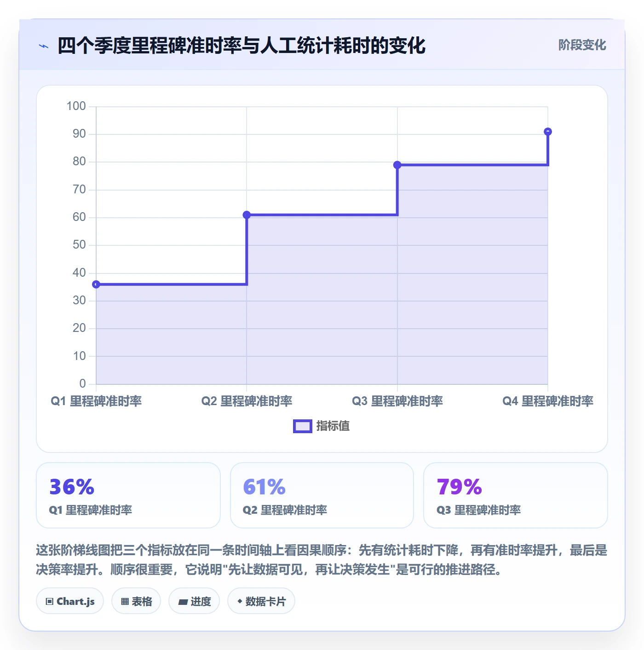Click the 数据卡片 tag
Viewport: 644px width, 650px height.
[261, 601]
